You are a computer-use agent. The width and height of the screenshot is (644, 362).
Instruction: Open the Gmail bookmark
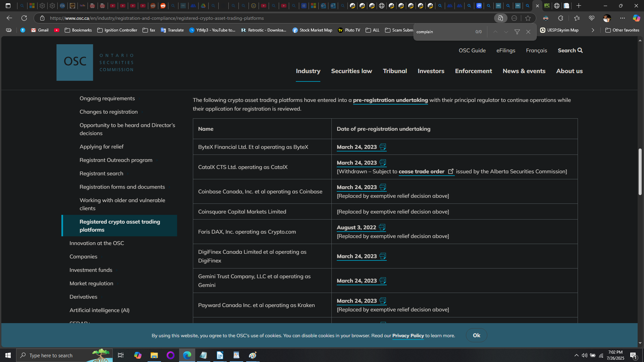[x=40, y=30]
